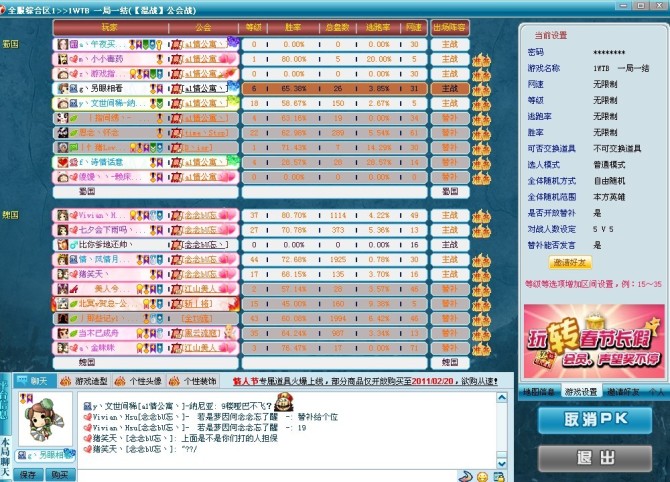Click the ready flame icon beside 猪笑天 row
670x482 pixels.
(482, 275)
